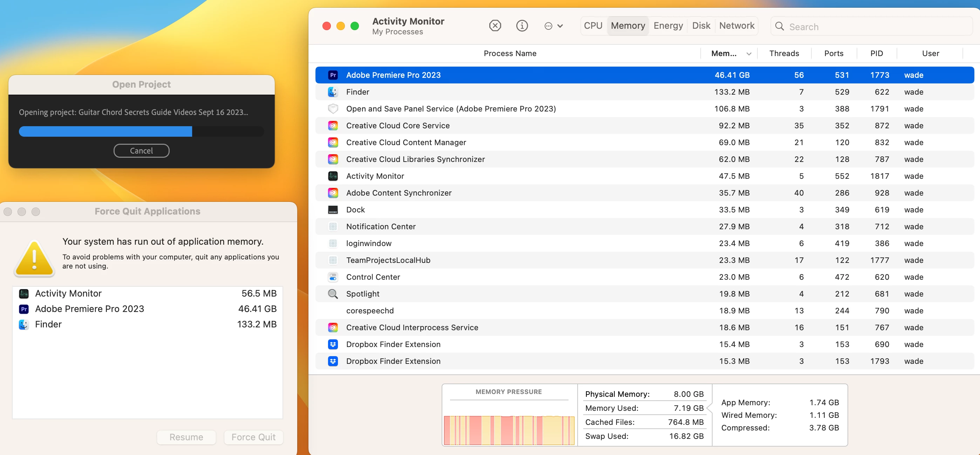The height and width of the screenshot is (455, 980).
Task: Click the process info icon
Action: click(x=522, y=26)
